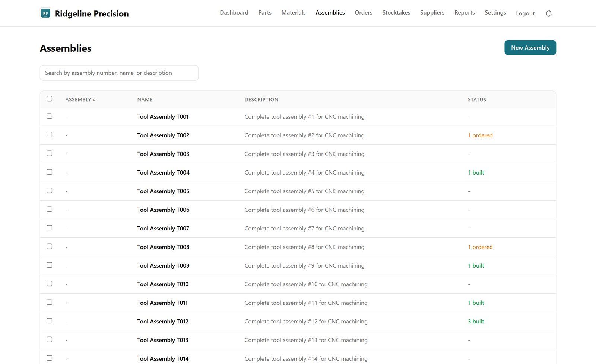Viewport: 596px width, 364px height.
Task: Click the New Assembly button
Action: [x=530, y=48]
